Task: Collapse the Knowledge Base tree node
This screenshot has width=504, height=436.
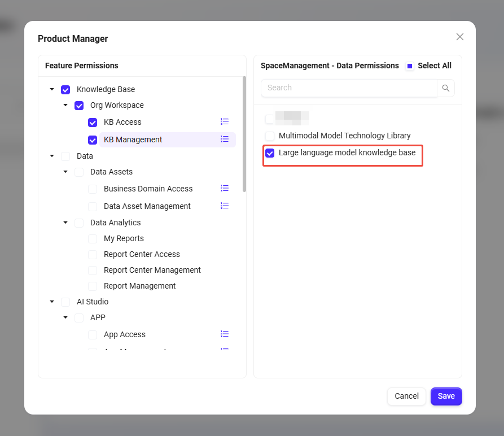Action: [52, 90]
